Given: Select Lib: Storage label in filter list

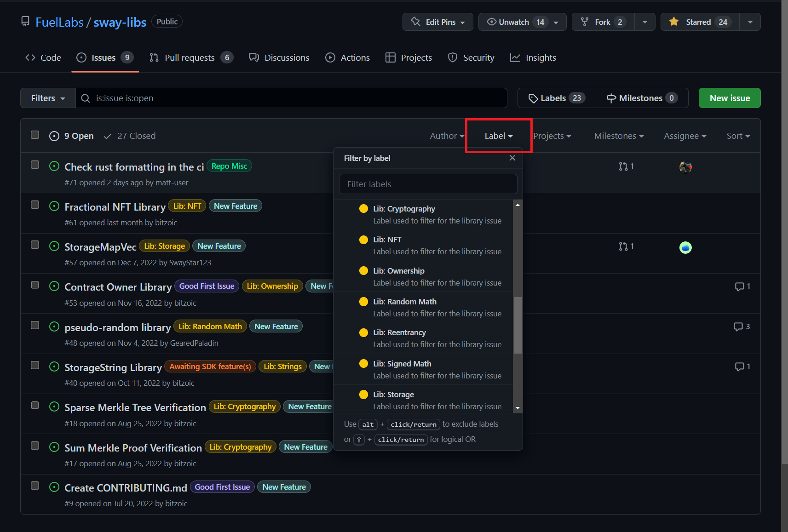Looking at the screenshot, I should [423, 399].
